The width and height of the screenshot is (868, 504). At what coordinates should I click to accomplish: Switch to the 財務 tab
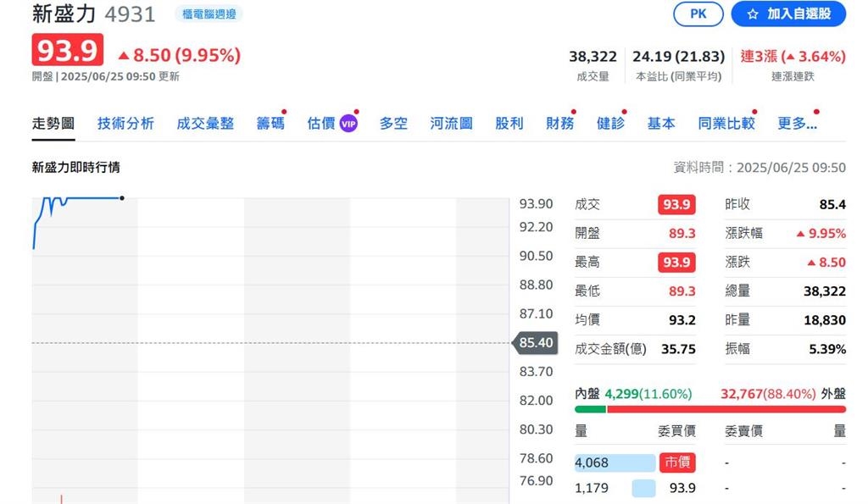point(559,122)
